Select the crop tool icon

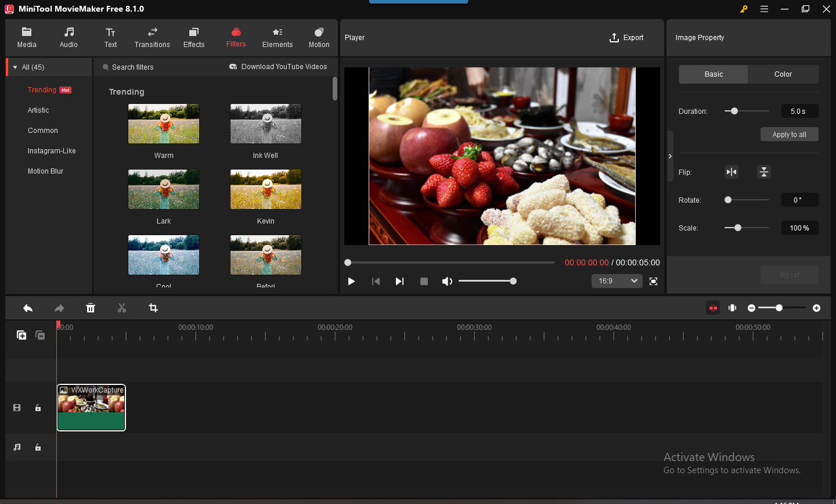153,308
